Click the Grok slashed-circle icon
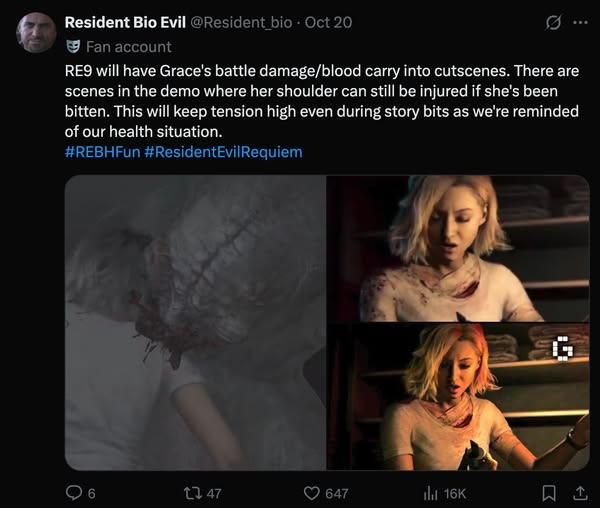The image size is (600, 508). coord(553,23)
